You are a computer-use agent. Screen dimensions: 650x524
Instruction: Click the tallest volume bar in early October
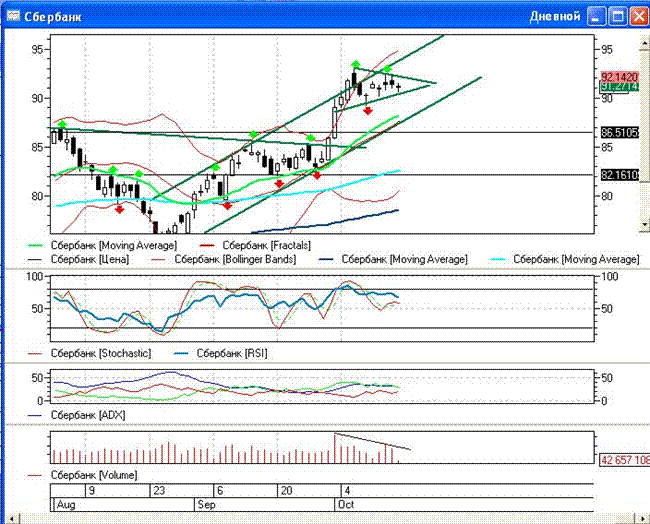(335, 448)
